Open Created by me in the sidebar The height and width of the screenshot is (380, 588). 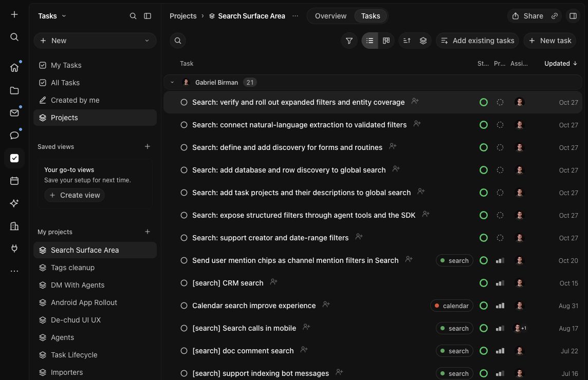pos(95,100)
